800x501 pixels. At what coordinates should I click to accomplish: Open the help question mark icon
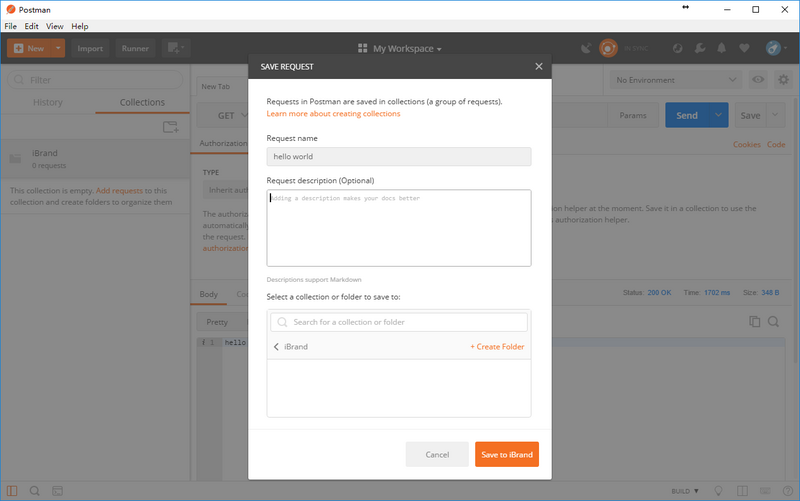pos(787,491)
